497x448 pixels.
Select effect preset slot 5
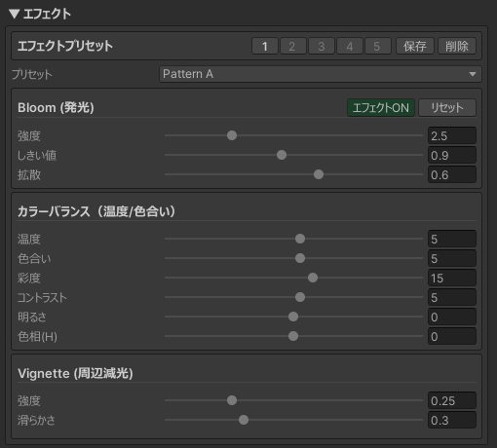tap(378, 46)
